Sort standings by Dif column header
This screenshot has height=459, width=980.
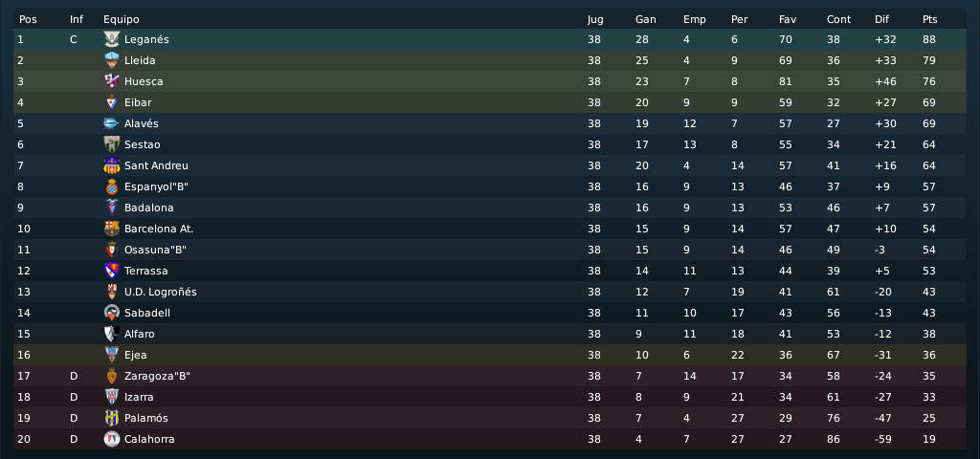pyautogui.click(x=881, y=19)
